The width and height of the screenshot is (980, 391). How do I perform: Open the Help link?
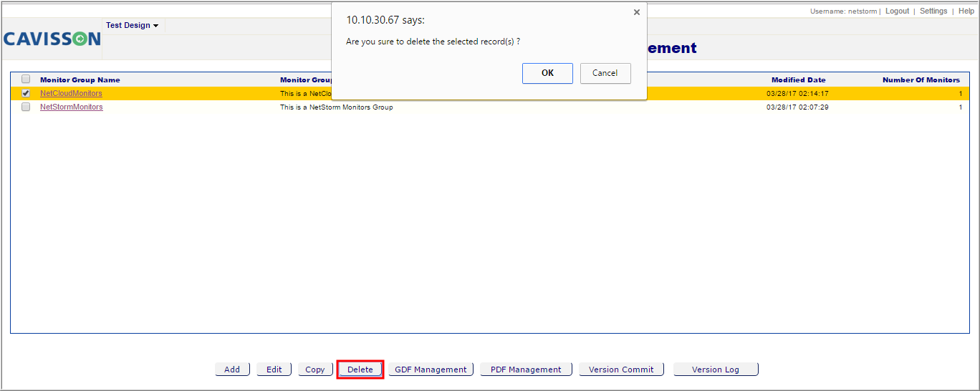coord(966,11)
